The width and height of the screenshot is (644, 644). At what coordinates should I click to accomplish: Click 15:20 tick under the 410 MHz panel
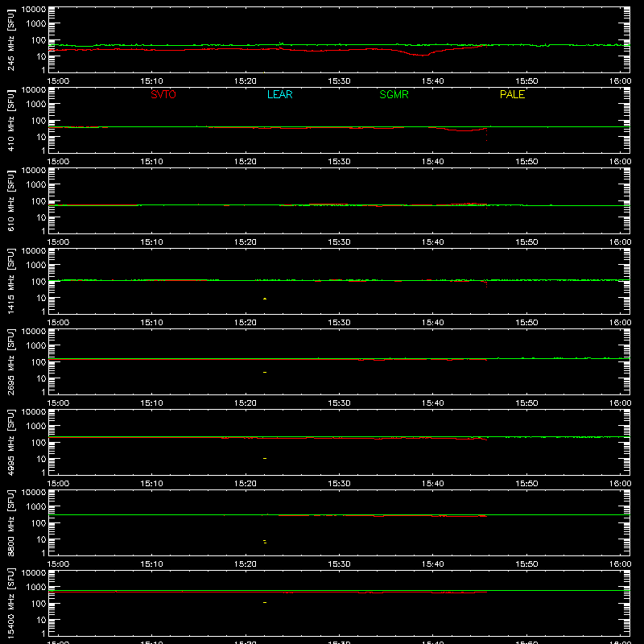tap(246, 162)
